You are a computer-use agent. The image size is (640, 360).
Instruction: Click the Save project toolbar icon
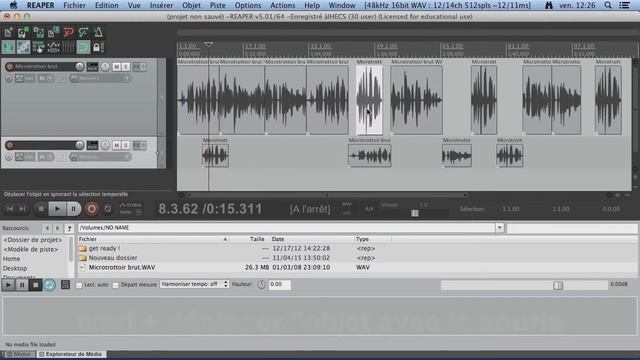38,32
